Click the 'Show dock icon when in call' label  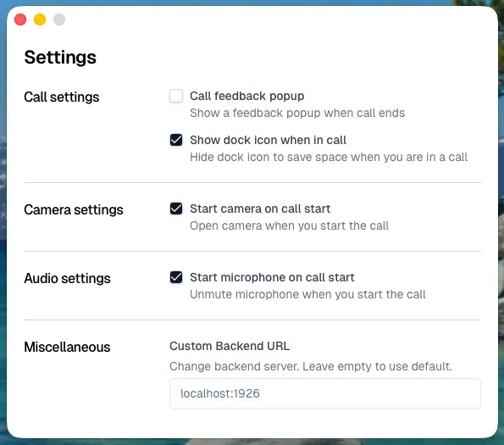[x=268, y=140]
